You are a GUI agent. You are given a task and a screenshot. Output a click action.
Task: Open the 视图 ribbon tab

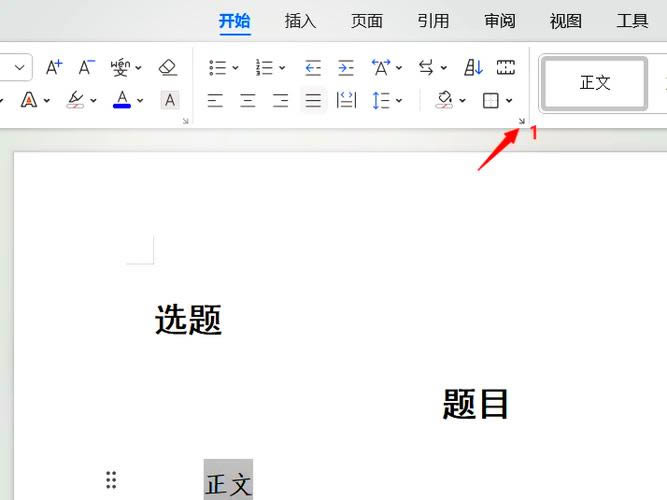click(x=565, y=21)
